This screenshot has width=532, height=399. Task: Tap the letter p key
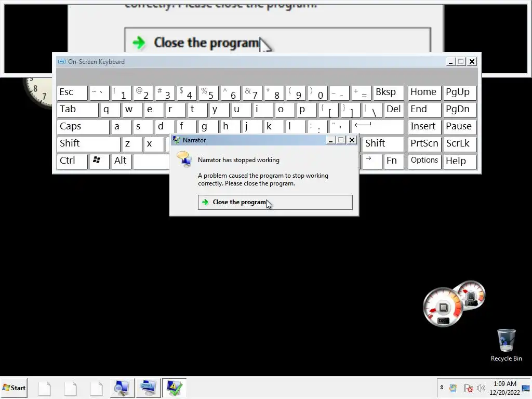[x=305, y=110]
